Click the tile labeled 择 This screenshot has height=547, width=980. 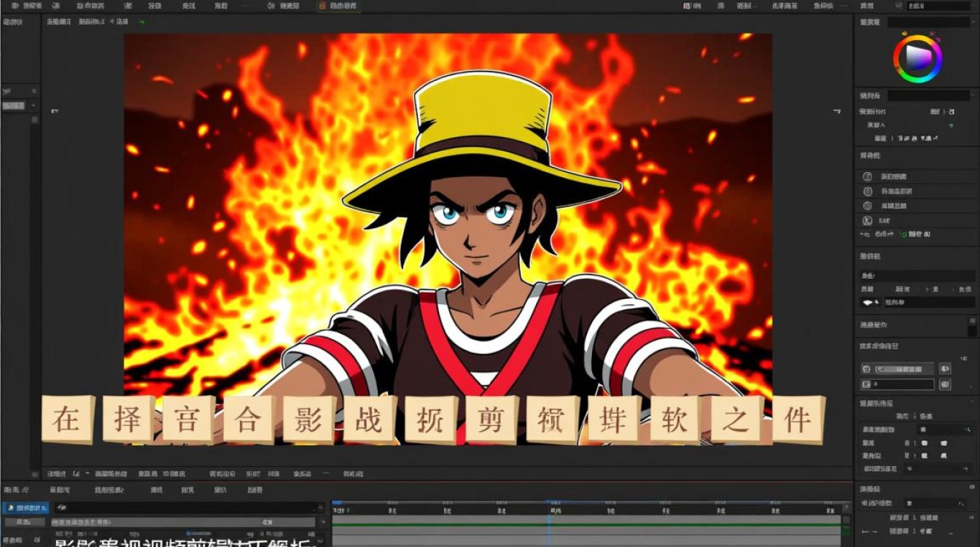[x=128, y=419]
